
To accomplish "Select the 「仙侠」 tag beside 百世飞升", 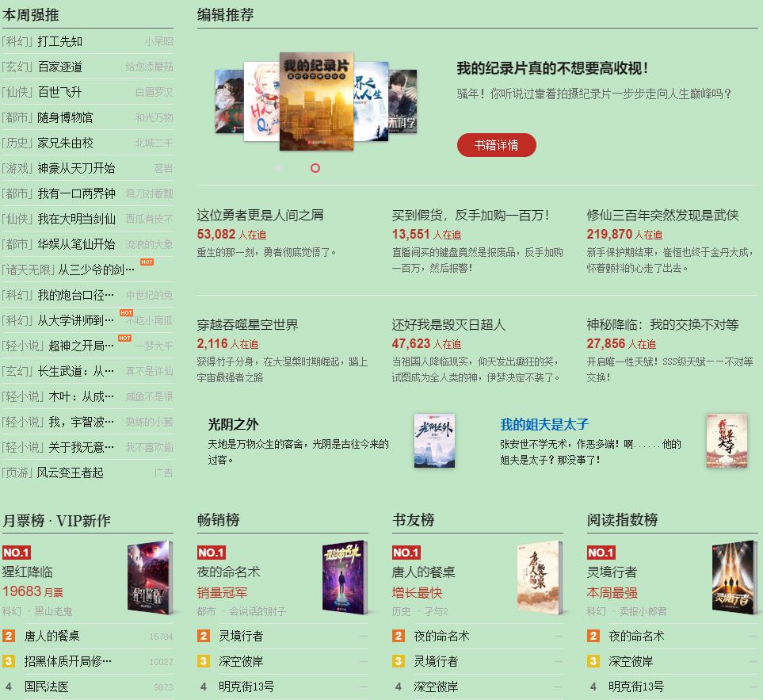I will pyautogui.click(x=15, y=92).
